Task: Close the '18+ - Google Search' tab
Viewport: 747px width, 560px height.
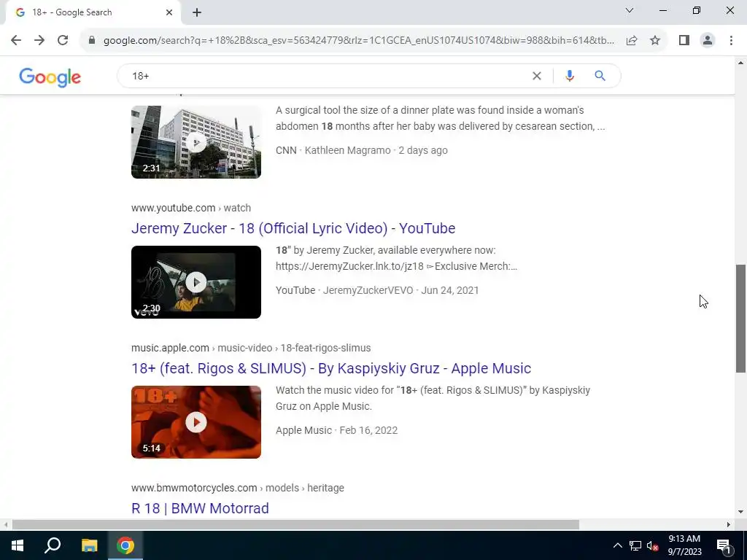Action: point(169,12)
